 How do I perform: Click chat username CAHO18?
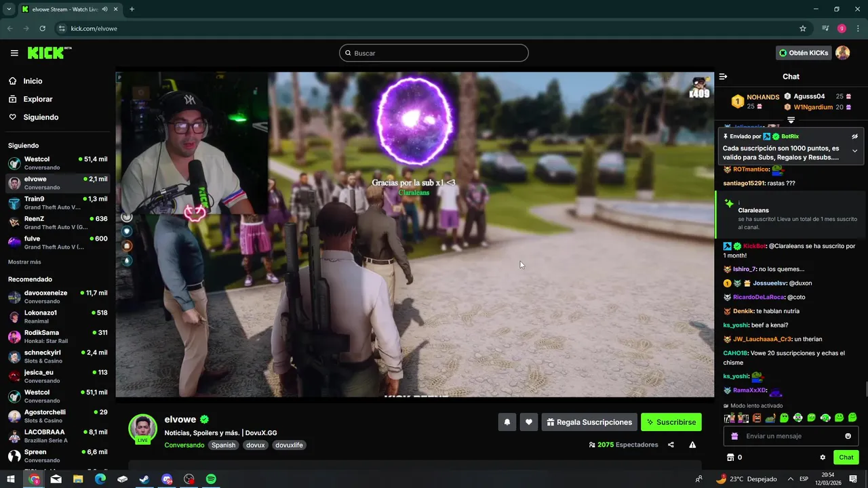coord(735,353)
